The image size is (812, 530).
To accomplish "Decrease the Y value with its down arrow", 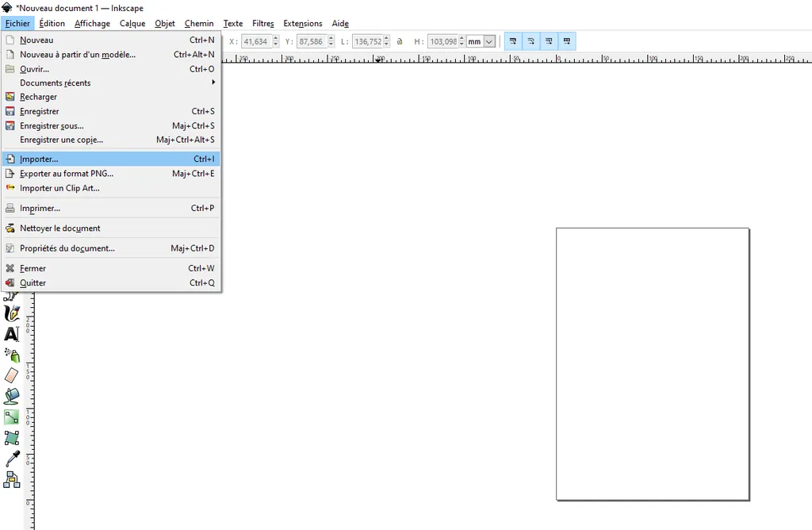I will (x=331, y=44).
